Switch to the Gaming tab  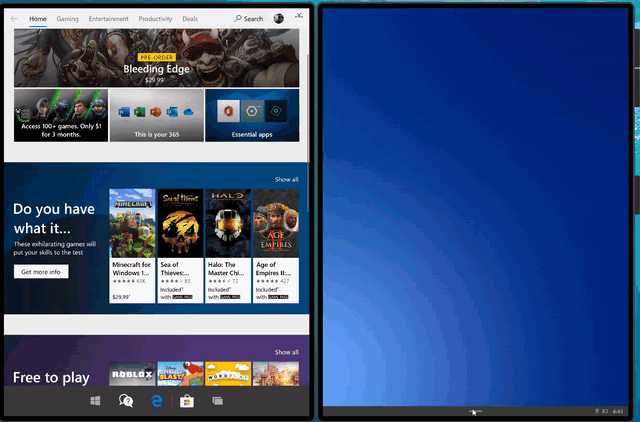(68, 18)
